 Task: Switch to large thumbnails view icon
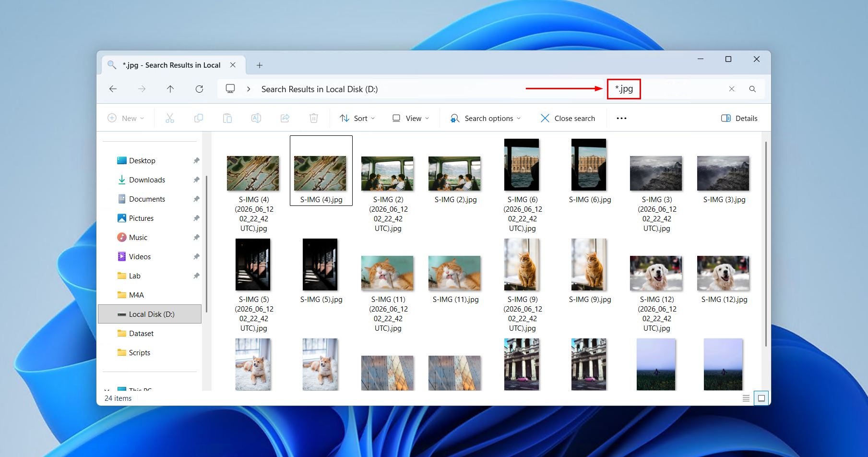[x=761, y=398]
